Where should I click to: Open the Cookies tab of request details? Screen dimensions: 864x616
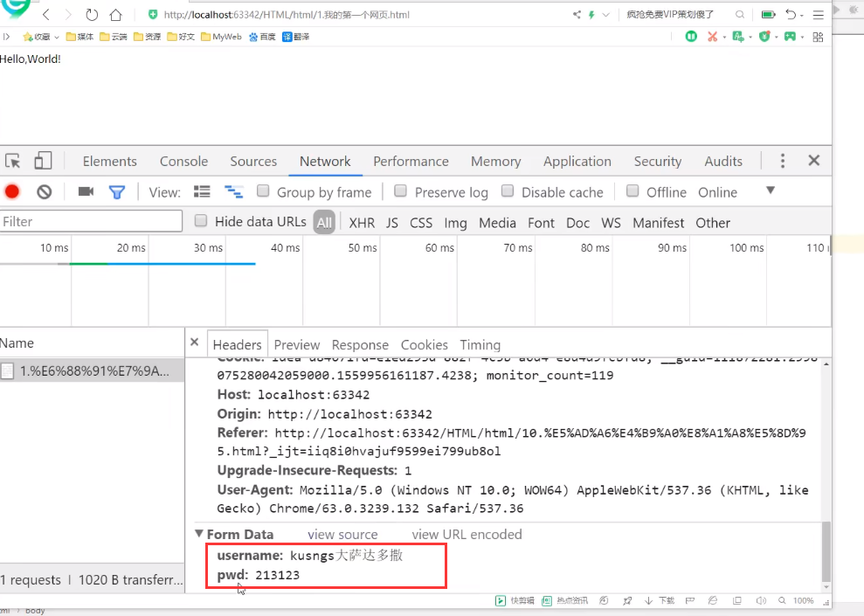[x=425, y=345]
